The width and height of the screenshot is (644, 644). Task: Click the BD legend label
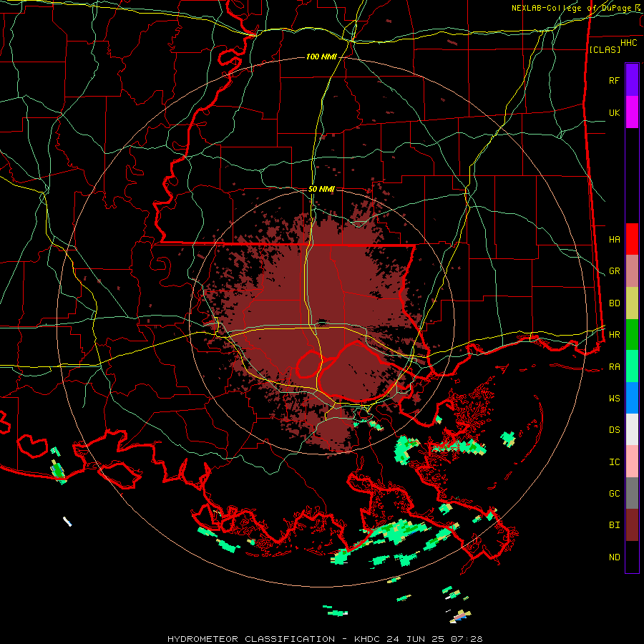click(x=614, y=303)
